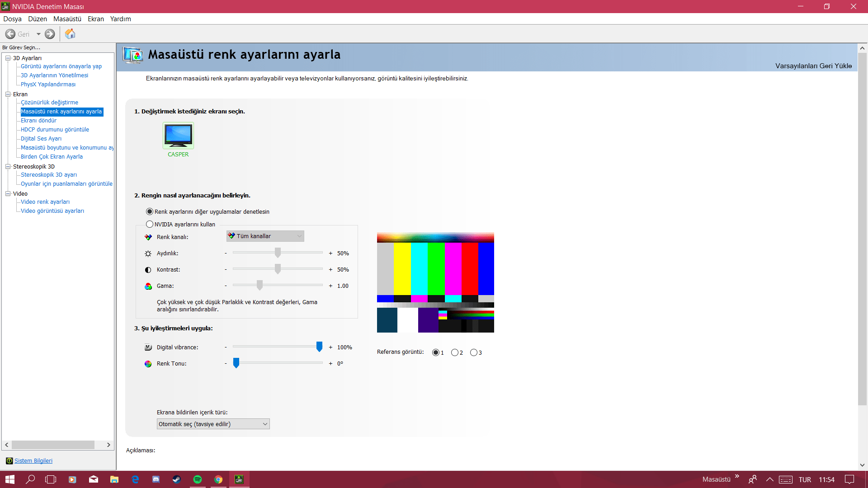This screenshot has height=488, width=868.
Task: Click the Renk kanalı channel icon
Action: point(148,237)
